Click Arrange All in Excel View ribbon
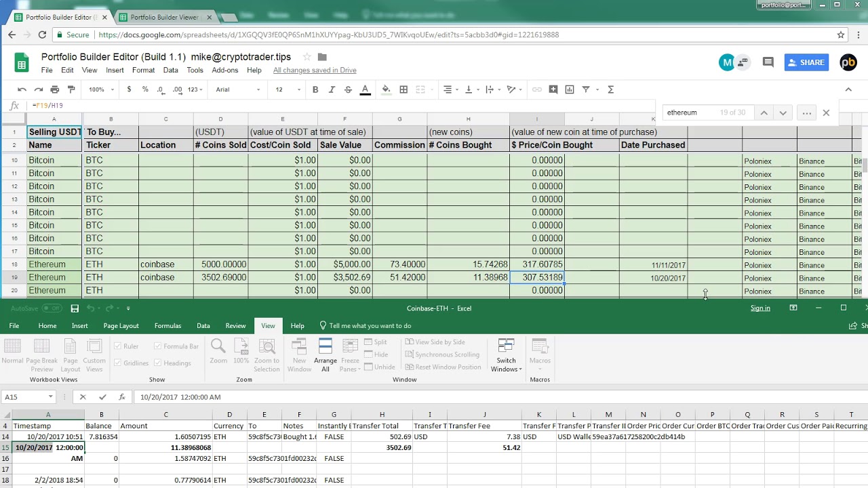The height and width of the screenshot is (488, 868). pyautogui.click(x=325, y=355)
